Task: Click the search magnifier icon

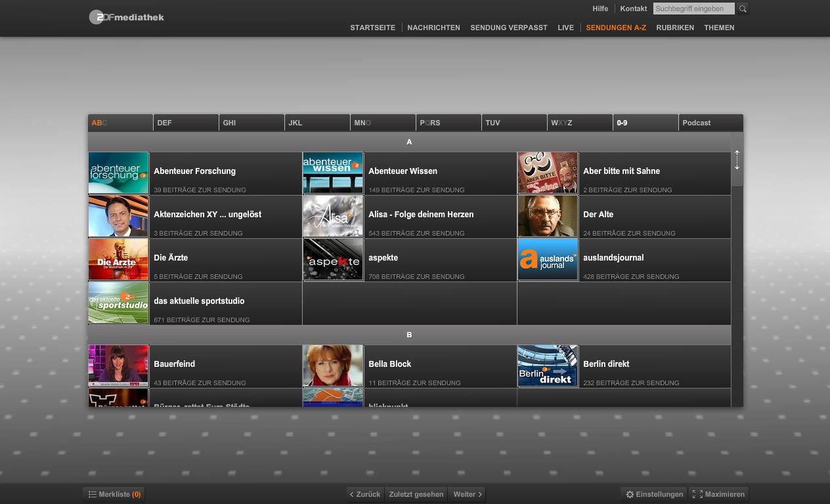Action: click(x=743, y=9)
